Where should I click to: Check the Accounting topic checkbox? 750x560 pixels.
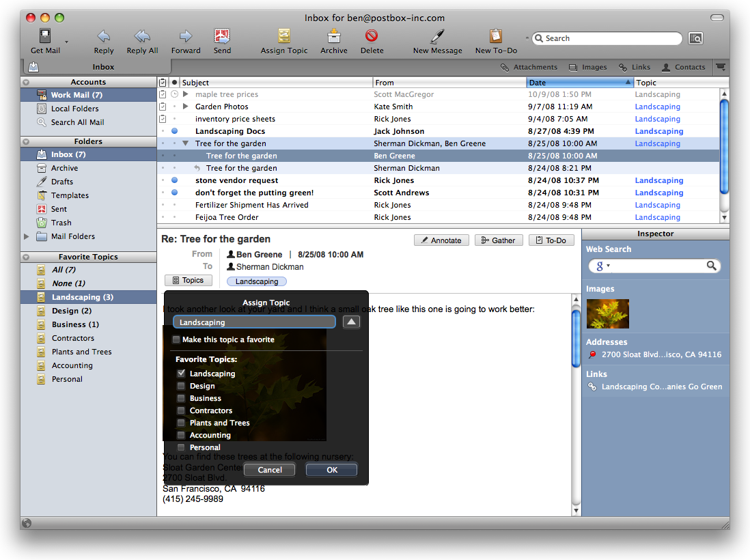tap(181, 435)
